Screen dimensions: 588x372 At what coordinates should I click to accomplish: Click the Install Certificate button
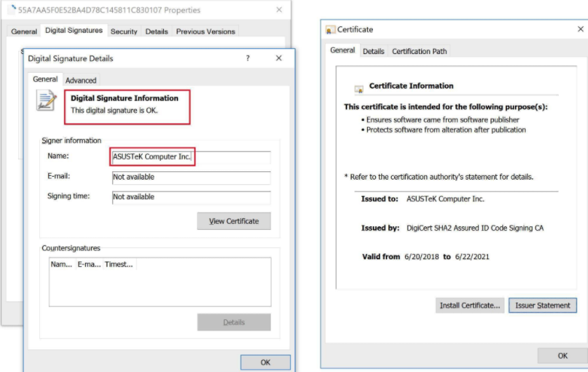[x=470, y=306]
